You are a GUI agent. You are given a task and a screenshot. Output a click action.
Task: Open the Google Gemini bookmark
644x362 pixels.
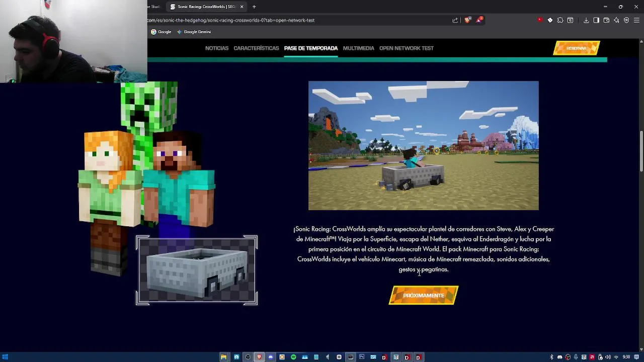coord(194,32)
